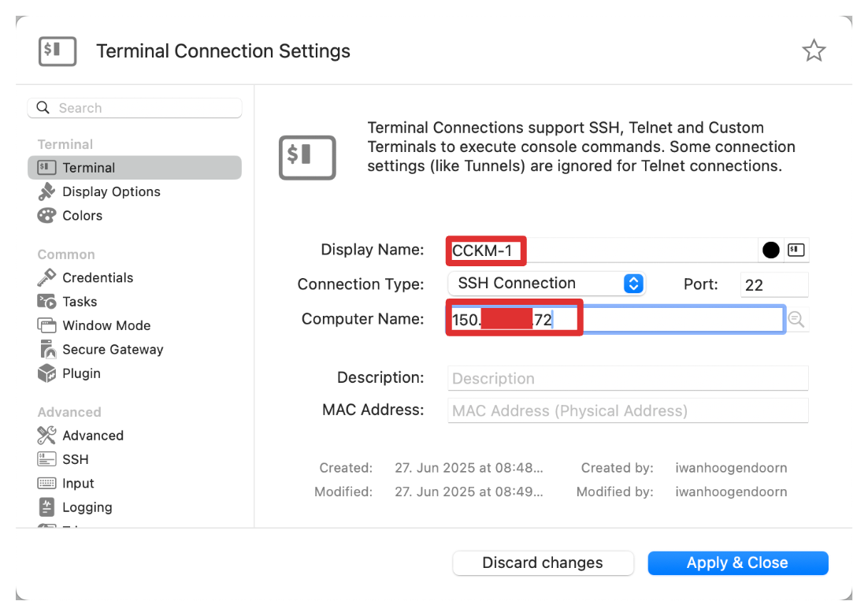The image size is (868, 616).
Task: Select Window Mode in sidebar
Action: pyautogui.click(x=106, y=325)
